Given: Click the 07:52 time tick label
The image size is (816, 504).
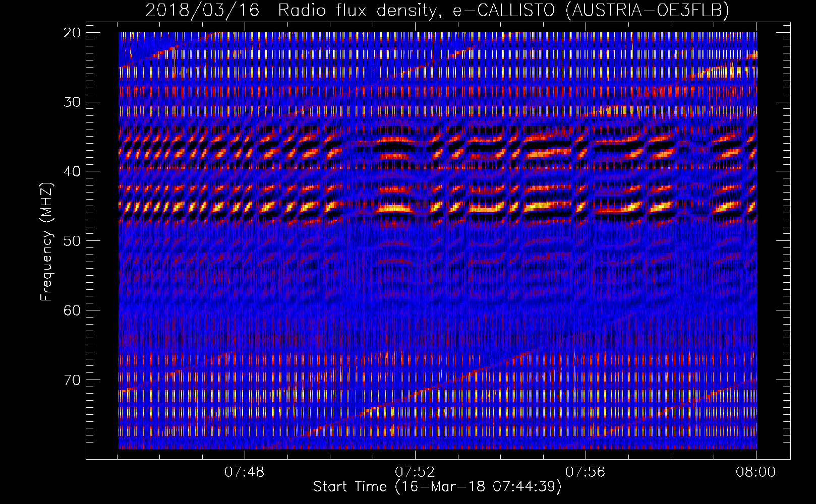Looking at the screenshot, I should [x=415, y=472].
